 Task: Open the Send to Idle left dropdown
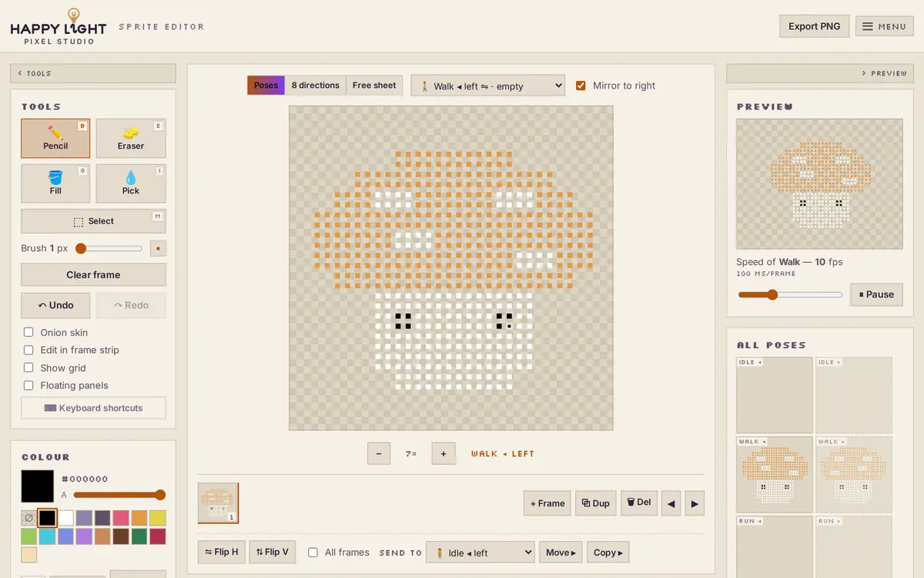[480, 553]
